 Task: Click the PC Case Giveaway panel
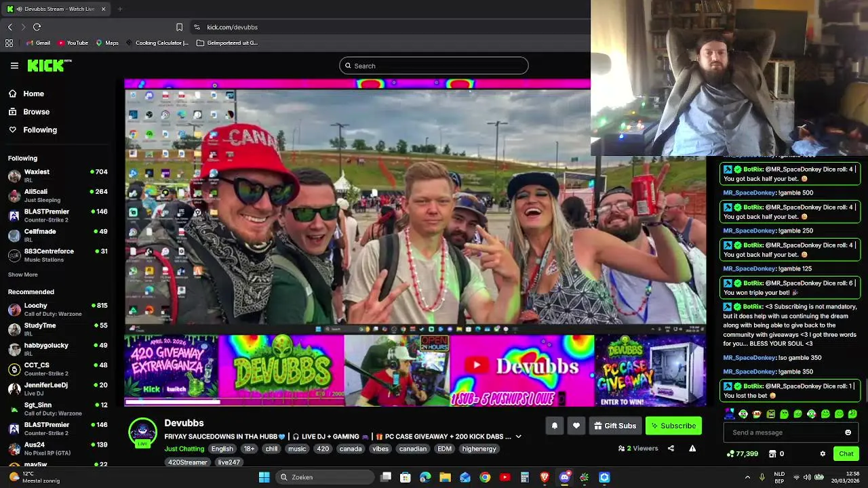pyautogui.click(x=650, y=370)
